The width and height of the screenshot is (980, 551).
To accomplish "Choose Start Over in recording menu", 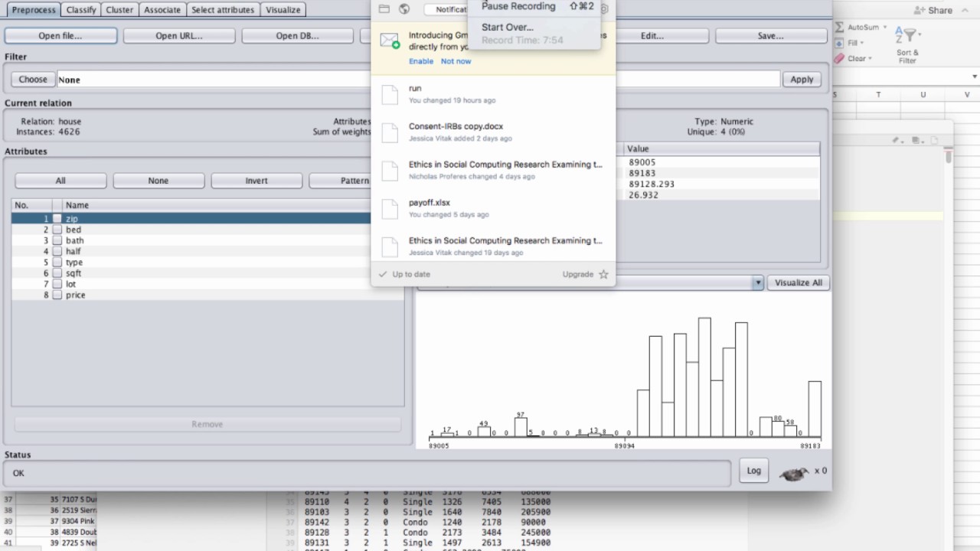I will (x=508, y=27).
